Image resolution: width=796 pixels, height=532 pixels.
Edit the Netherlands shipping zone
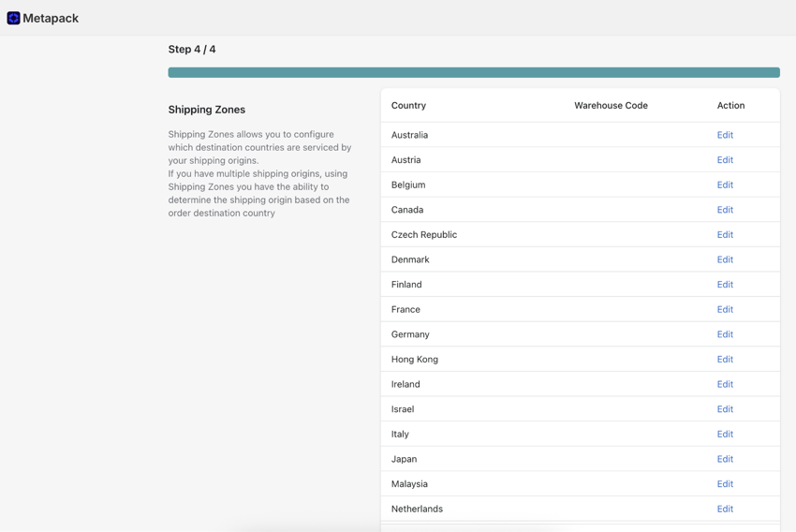pos(725,509)
